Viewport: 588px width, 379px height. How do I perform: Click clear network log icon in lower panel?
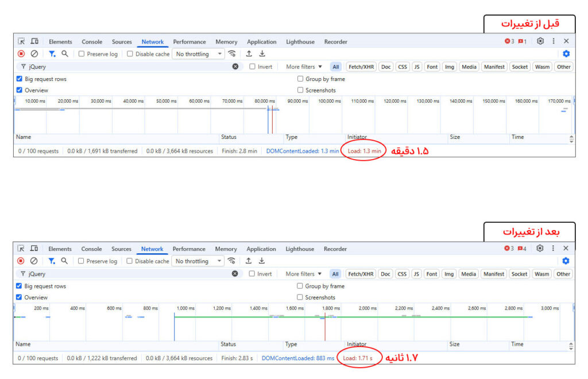[34, 261]
